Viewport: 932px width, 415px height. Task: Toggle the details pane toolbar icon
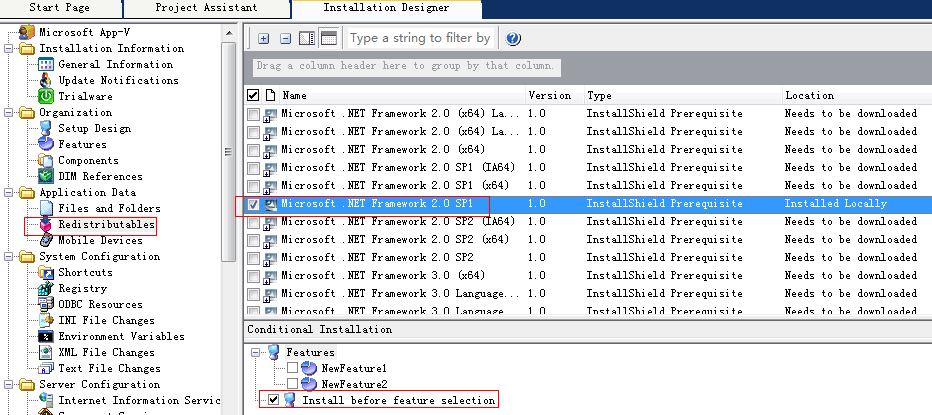pyautogui.click(x=307, y=39)
